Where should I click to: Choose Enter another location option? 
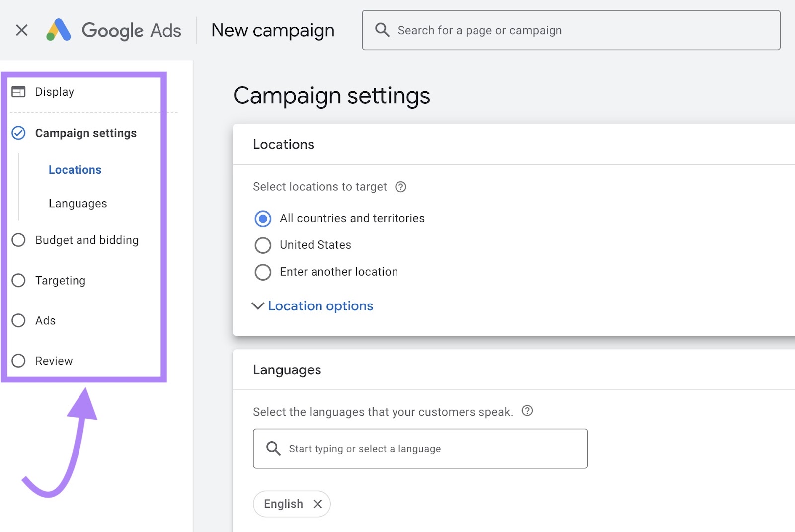[x=263, y=272]
